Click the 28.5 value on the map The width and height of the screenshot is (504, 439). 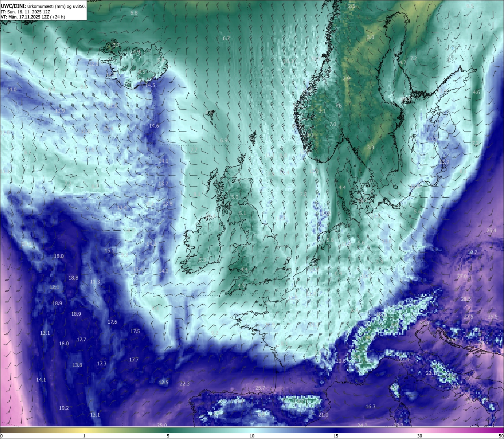click(466, 299)
